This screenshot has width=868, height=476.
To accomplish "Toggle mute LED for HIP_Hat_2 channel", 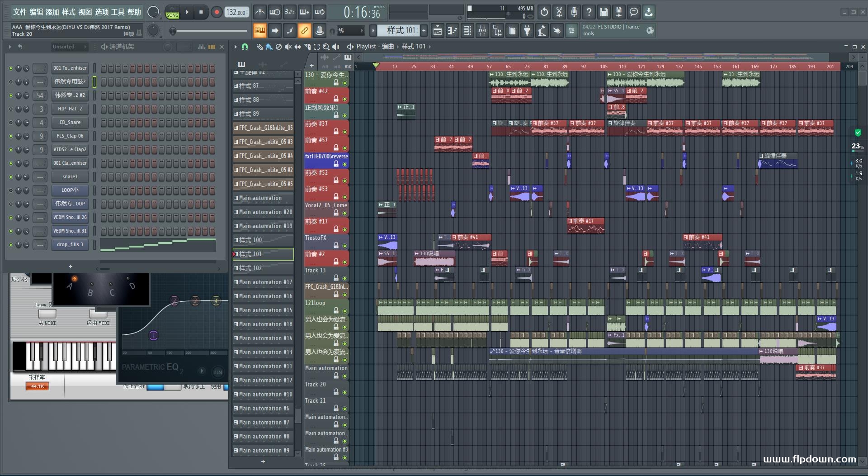I will [x=11, y=109].
